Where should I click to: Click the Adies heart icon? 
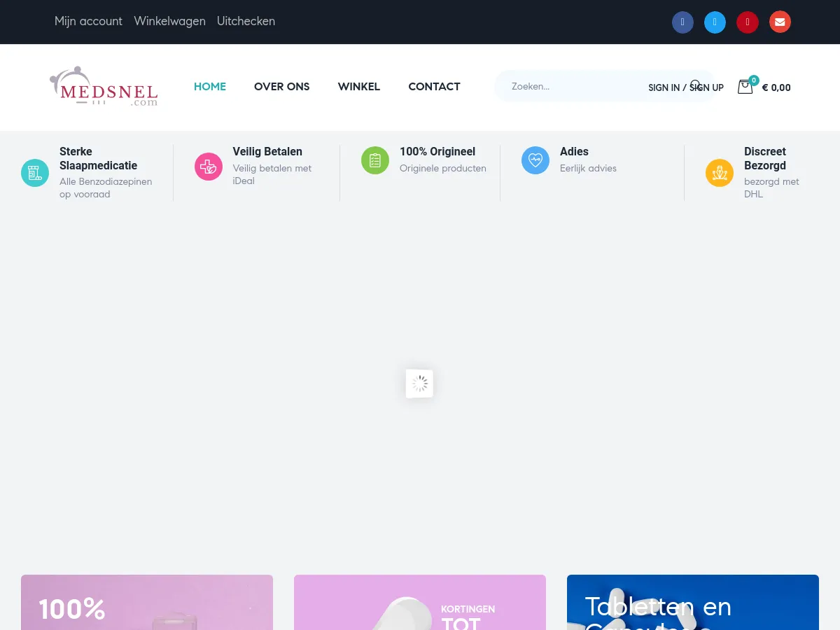(535, 160)
